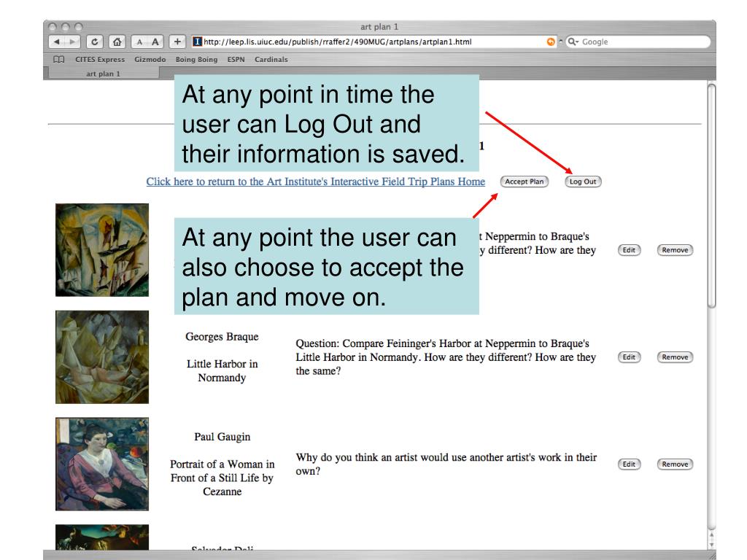Image resolution: width=747 pixels, height=560 pixels.
Task: Open the CITES Express bookmark
Action: 100,60
